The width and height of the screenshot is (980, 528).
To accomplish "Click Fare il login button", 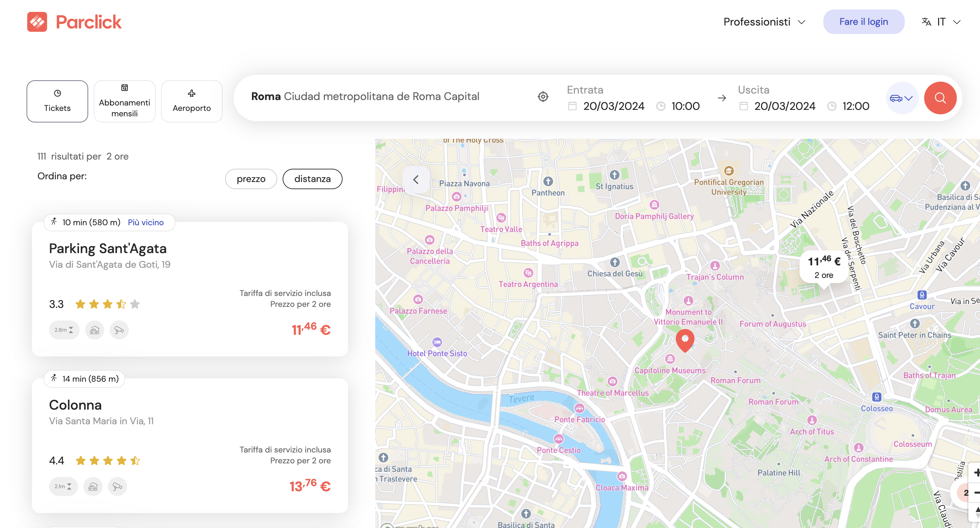I will (x=863, y=22).
